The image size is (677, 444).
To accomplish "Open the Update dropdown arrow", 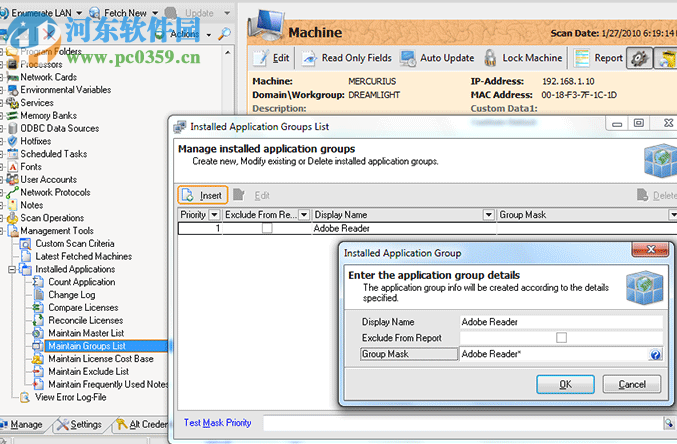I will click(227, 13).
